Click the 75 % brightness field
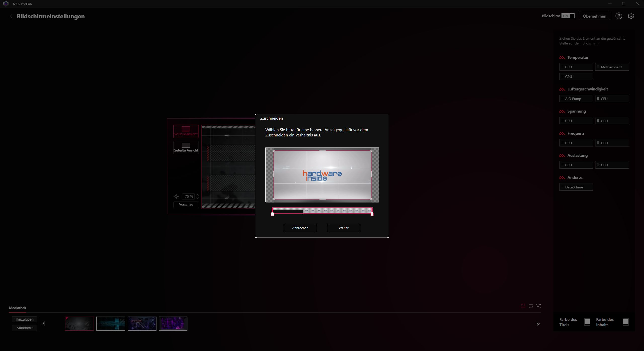Viewport: 644px width, 351px height. 189,196
